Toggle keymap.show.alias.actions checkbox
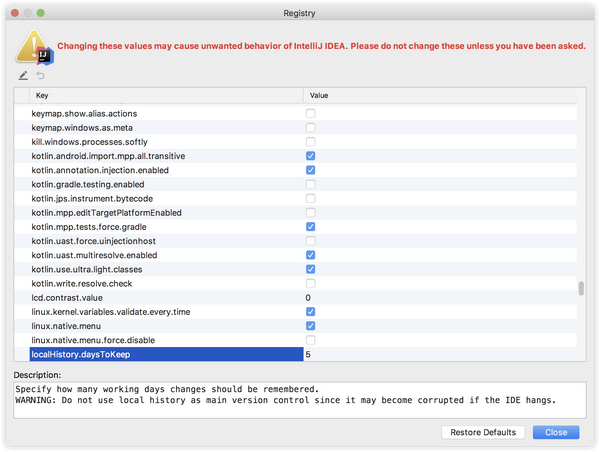 click(x=310, y=114)
